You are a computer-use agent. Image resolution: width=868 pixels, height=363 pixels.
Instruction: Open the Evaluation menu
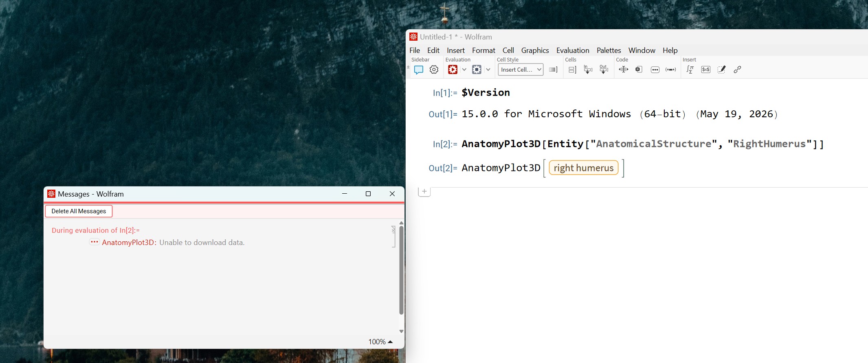tap(573, 50)
